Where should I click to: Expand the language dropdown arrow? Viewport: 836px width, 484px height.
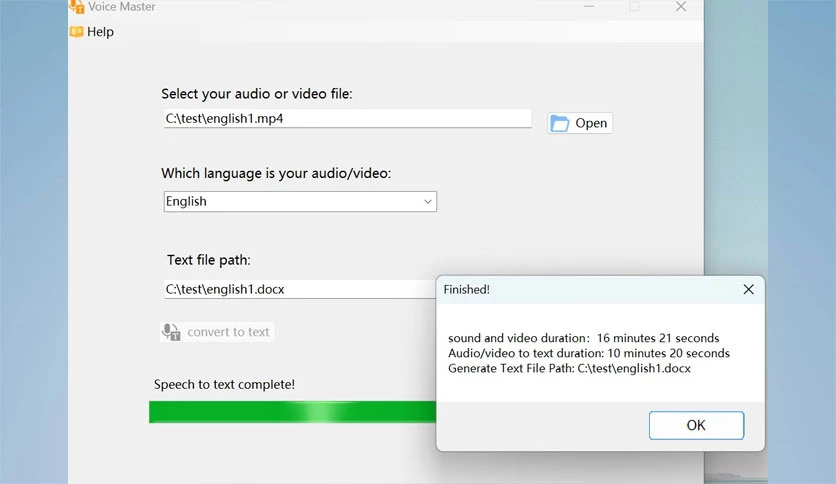428,201
